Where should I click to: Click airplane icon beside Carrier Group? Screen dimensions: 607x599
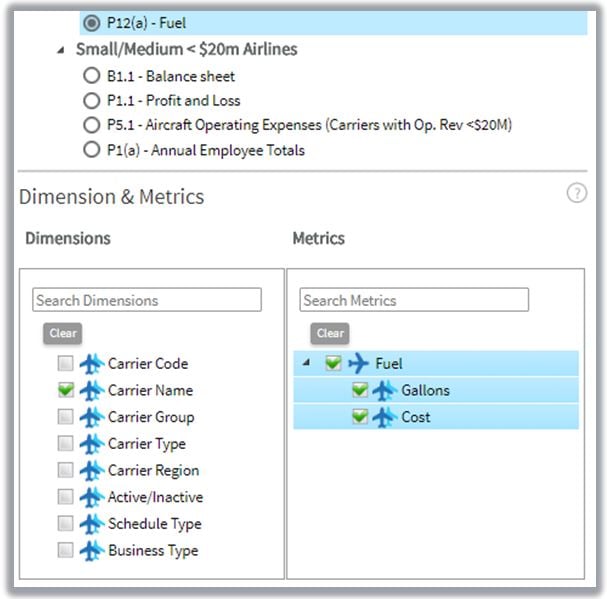(x=92, y=417)
